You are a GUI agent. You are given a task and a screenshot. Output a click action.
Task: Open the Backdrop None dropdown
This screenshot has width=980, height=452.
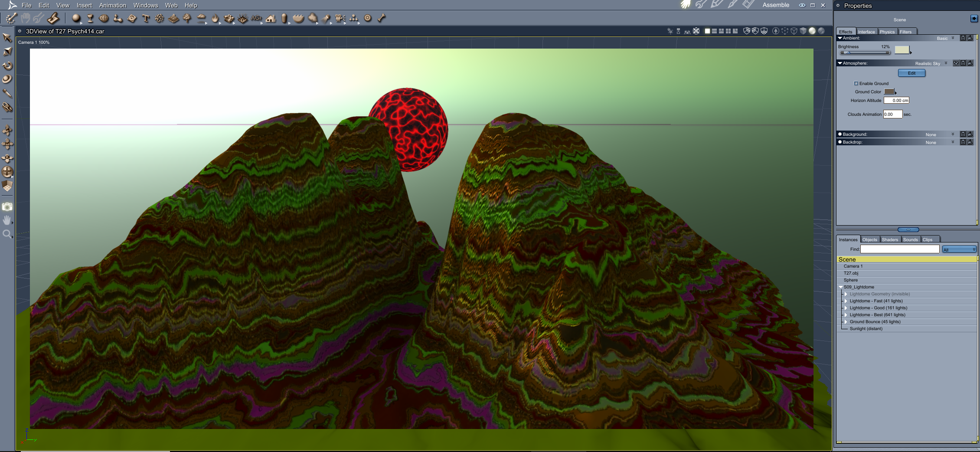(940, 143)
